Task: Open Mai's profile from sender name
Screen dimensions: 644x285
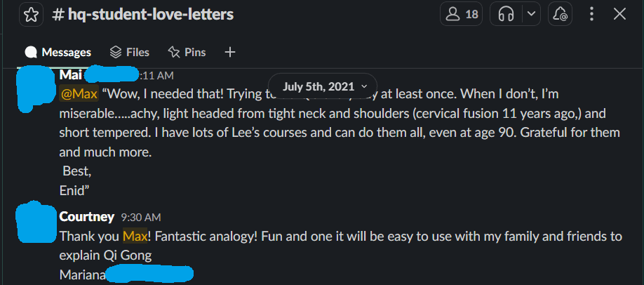Action: [69, 74]
